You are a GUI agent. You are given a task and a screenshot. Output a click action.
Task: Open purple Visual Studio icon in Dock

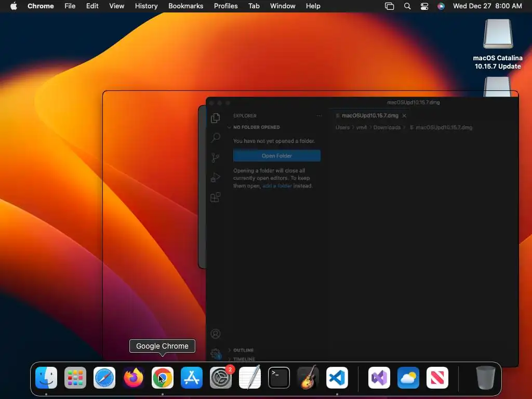379,378
